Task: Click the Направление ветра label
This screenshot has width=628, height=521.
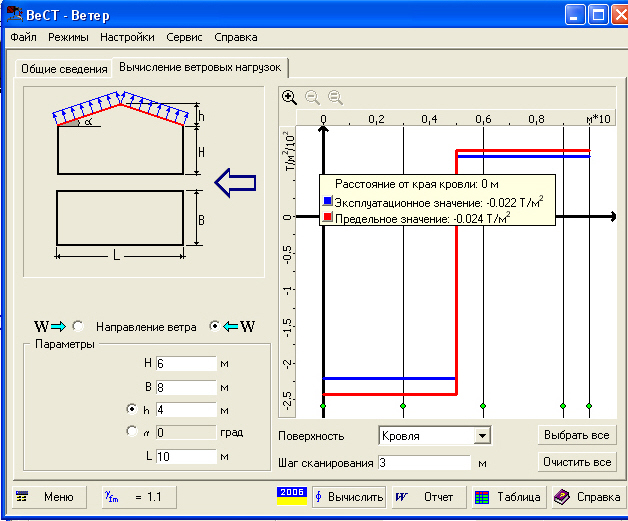Action: coord(146,327)
